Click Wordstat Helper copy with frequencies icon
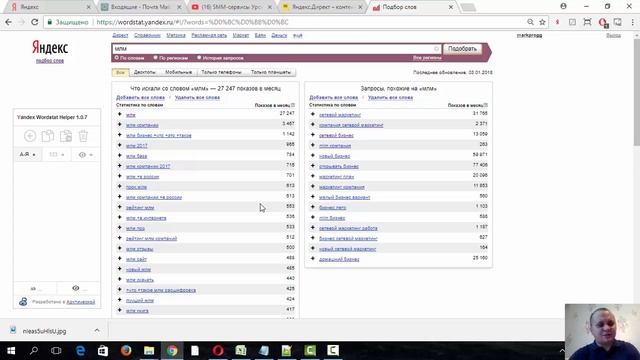 pyautogui.click(x=66, y=136)
